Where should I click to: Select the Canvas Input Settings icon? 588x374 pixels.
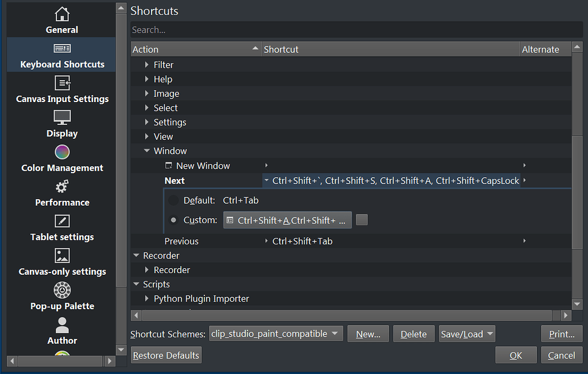coord(62,84)
